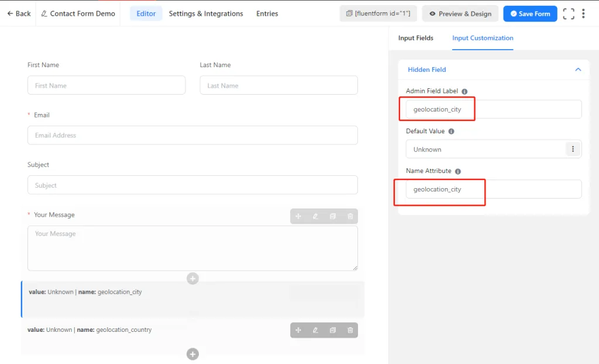Delete the geolocation_country hidden field
Screen dimensions: 599x364
[x=350, y=330]
